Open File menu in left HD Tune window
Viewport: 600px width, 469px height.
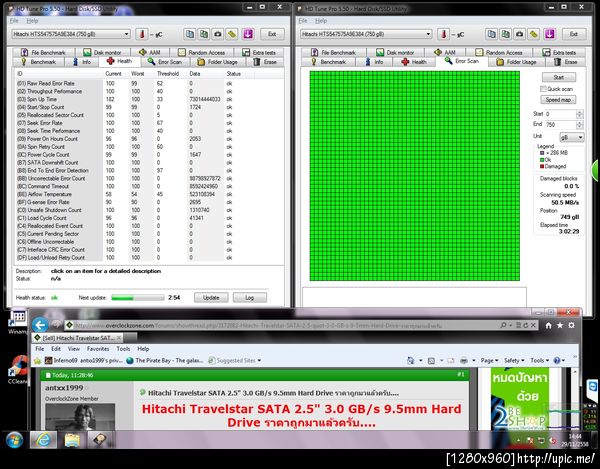[14, 21]
